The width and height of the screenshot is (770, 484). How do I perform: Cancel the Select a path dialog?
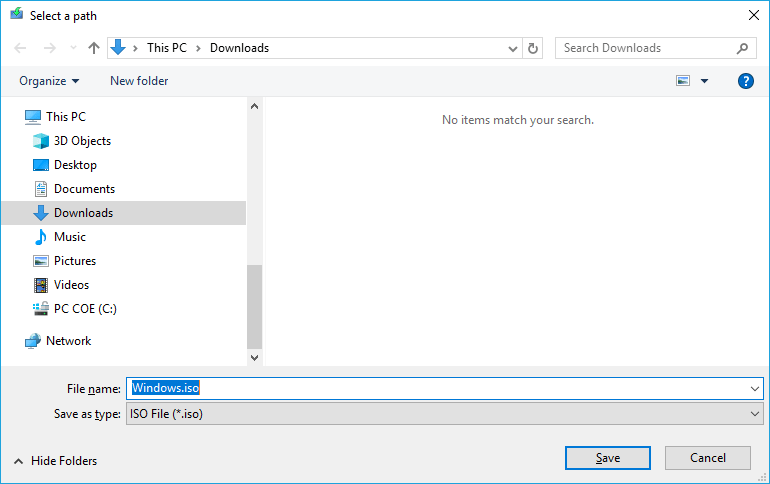(x=708, y=458)
